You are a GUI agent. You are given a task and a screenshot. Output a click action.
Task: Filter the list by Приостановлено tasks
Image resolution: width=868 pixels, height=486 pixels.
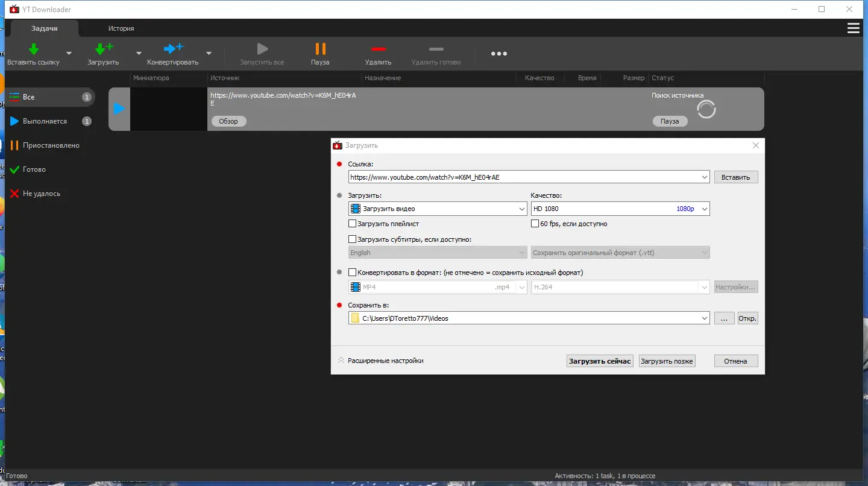tap(51, 145)
